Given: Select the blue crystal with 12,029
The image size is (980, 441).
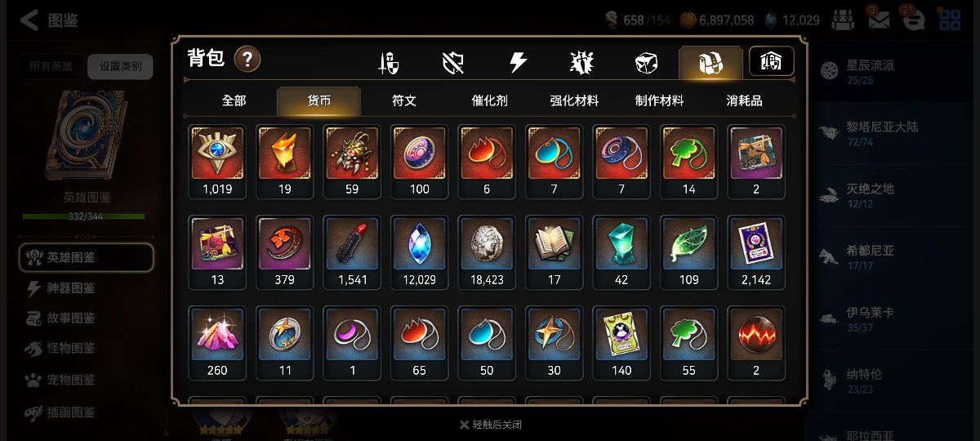Looking at the screenshot, I should click(420, 252).
